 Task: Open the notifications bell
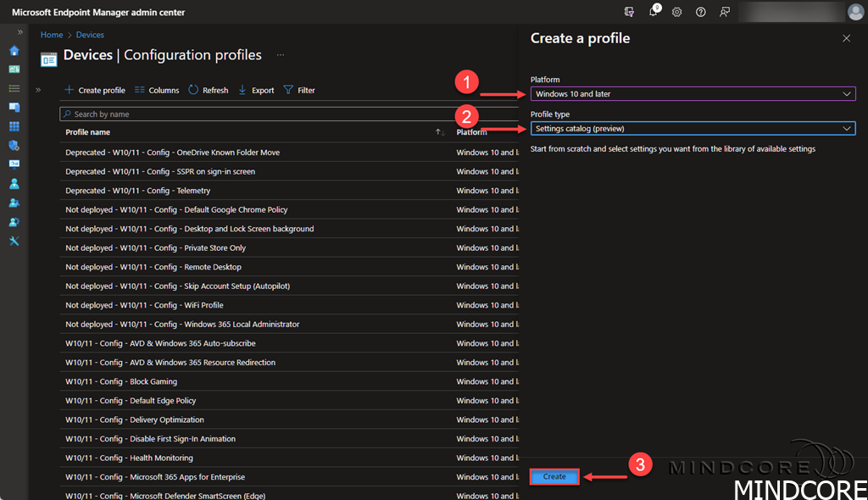coord(654,12)
